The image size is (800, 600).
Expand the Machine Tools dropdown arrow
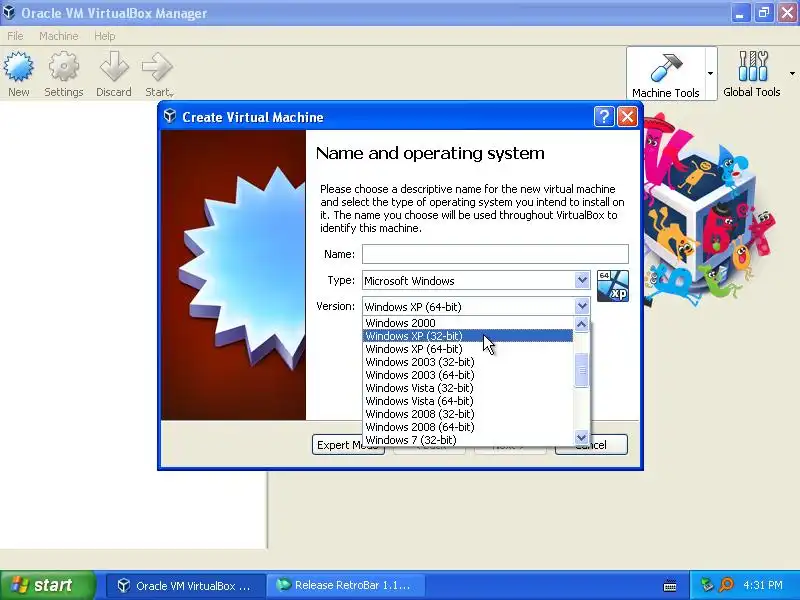point(710,73)
